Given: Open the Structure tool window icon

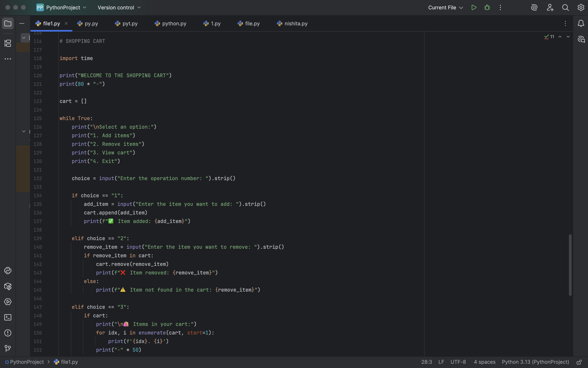Looking at the screenshot, I should tap(8, 43).
